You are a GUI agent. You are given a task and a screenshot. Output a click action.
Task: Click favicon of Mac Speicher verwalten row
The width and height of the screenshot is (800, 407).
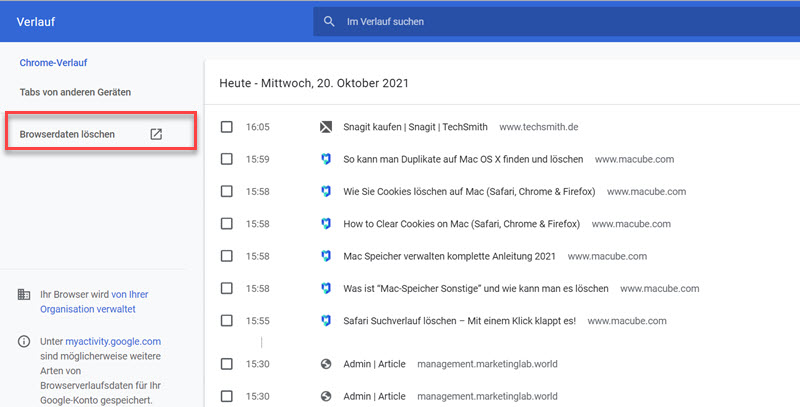[326, 256]
